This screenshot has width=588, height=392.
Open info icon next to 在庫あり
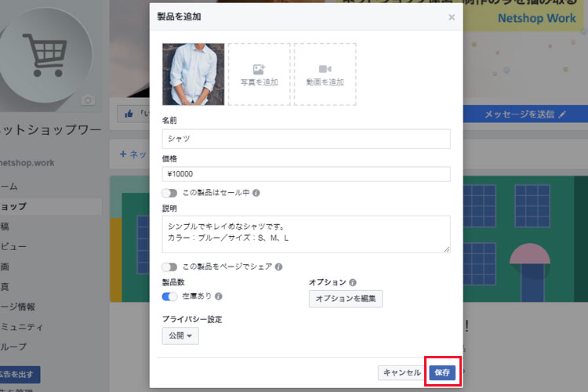(x=219, y=296)
